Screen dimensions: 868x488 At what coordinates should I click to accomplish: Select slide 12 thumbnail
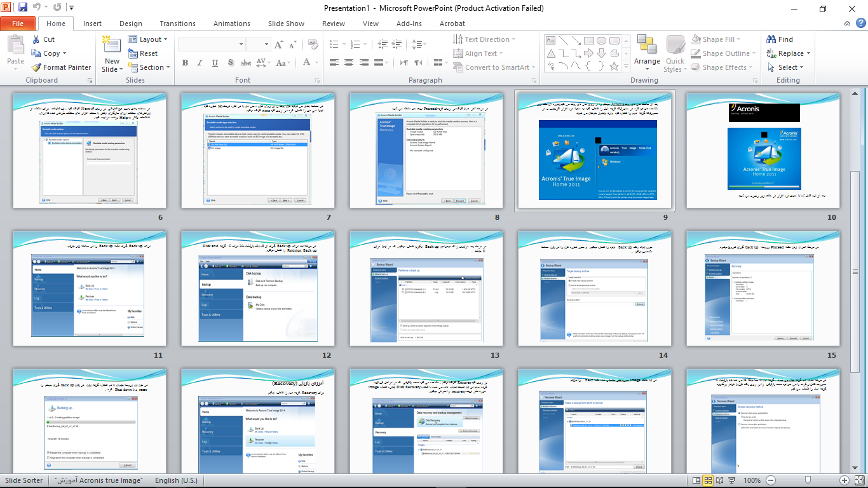tap(257, 288)
